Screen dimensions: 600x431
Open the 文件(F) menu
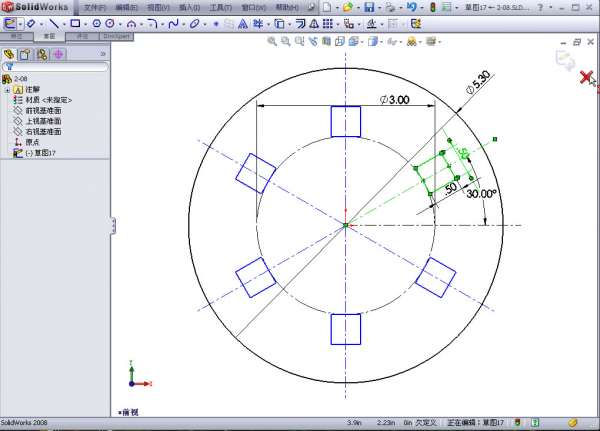point(95,7)
